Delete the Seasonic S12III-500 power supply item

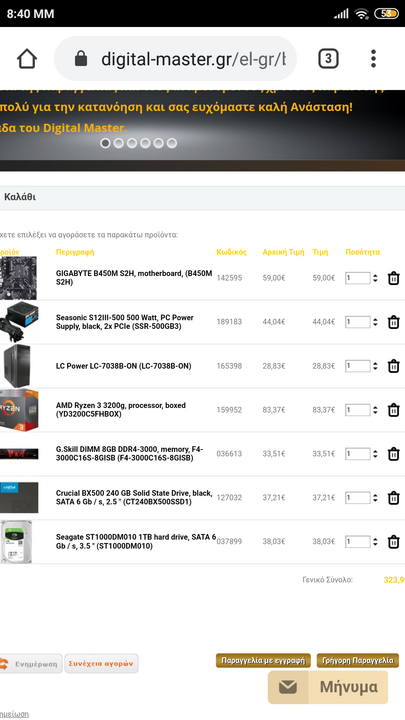coord(394,322)
